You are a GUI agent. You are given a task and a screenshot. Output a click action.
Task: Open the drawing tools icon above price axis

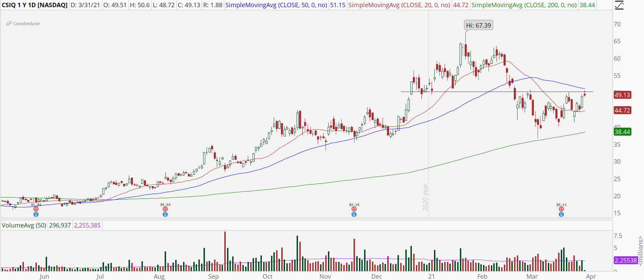[619, 5]
